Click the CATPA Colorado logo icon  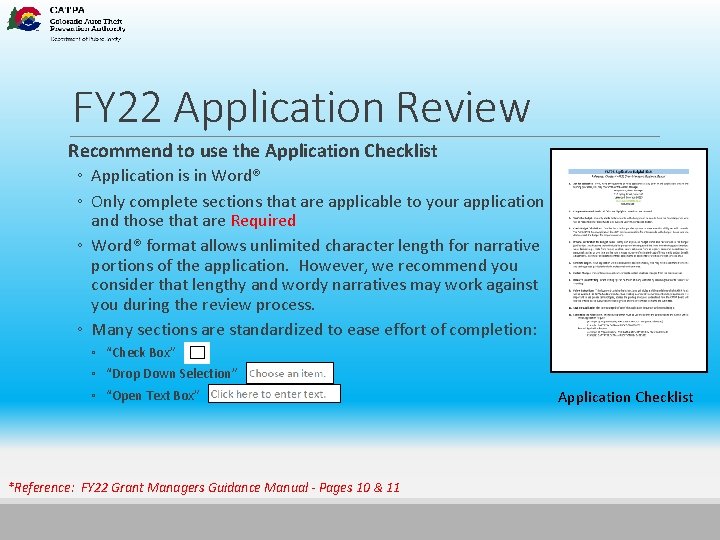click(24, 19)
